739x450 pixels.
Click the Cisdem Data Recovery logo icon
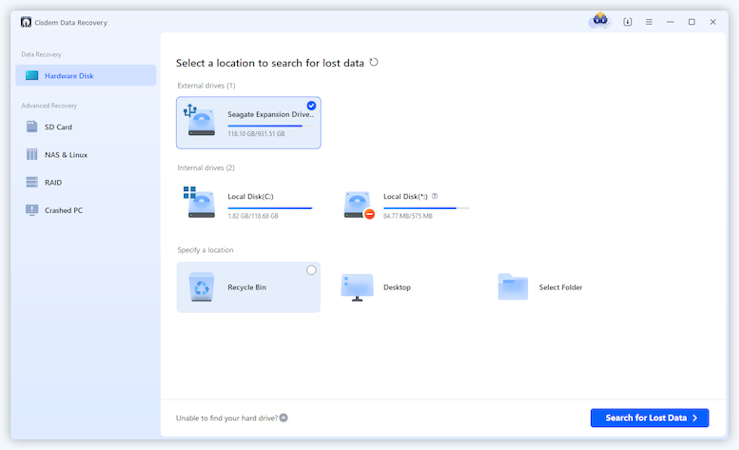[26, 22]
